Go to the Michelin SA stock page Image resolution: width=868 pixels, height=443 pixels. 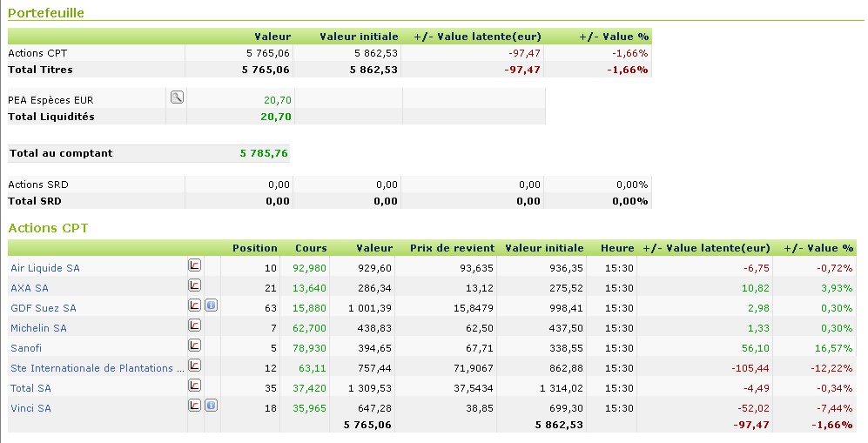pos(38,328)
